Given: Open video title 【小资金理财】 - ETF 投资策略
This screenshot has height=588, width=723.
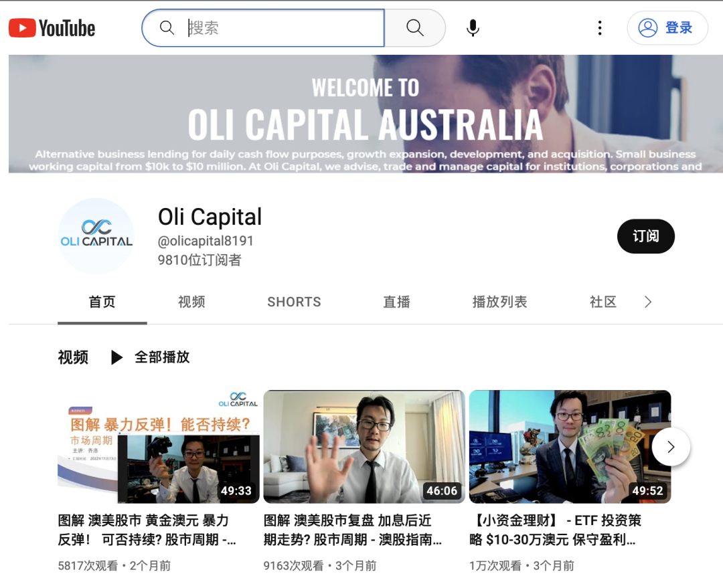Looking at the screenshot, I should 556,530.
